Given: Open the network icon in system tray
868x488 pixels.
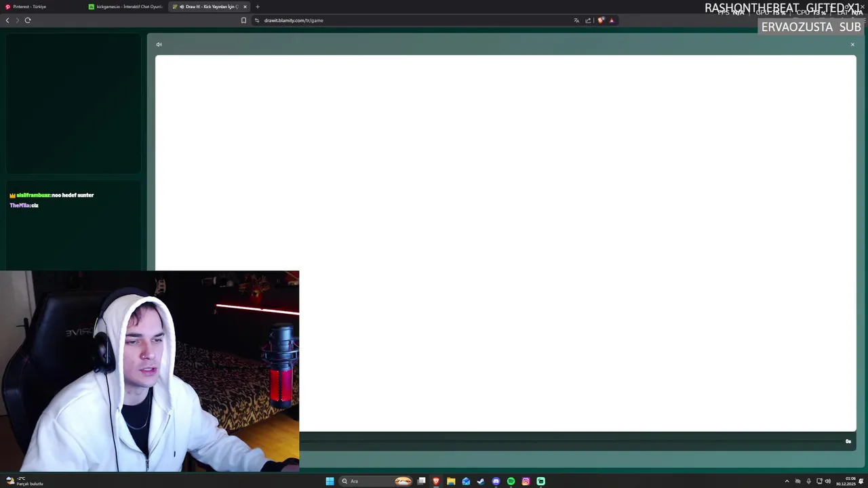Looking at the screenshot, I should pos(819,481).
